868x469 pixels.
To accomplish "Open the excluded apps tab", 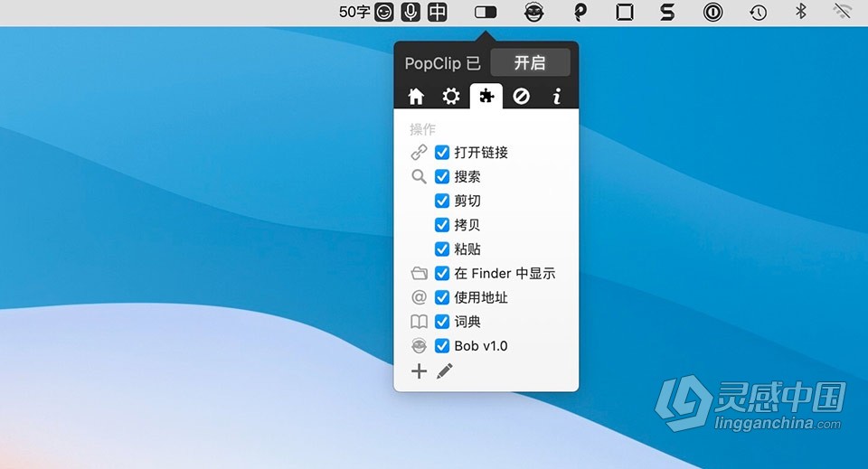I will (521, 96).
